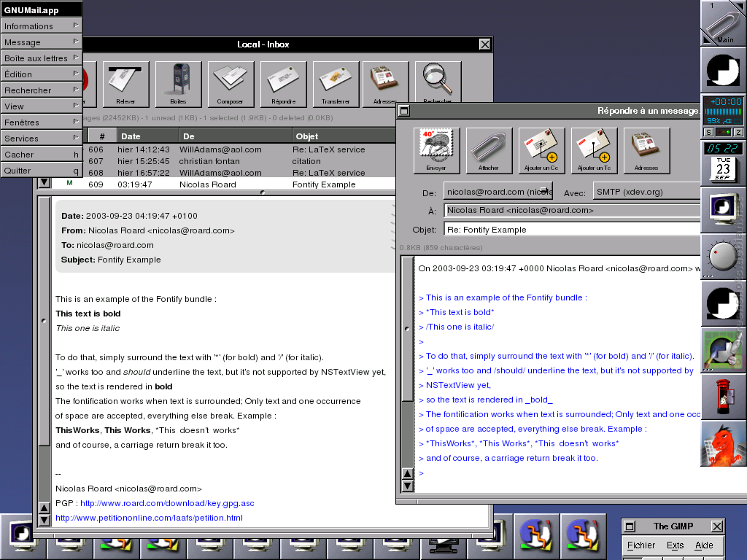Select message 609 Fontify Example
The width and height of the screenshot is (747, 560).
pyautogui.click(x=224, y=184)
